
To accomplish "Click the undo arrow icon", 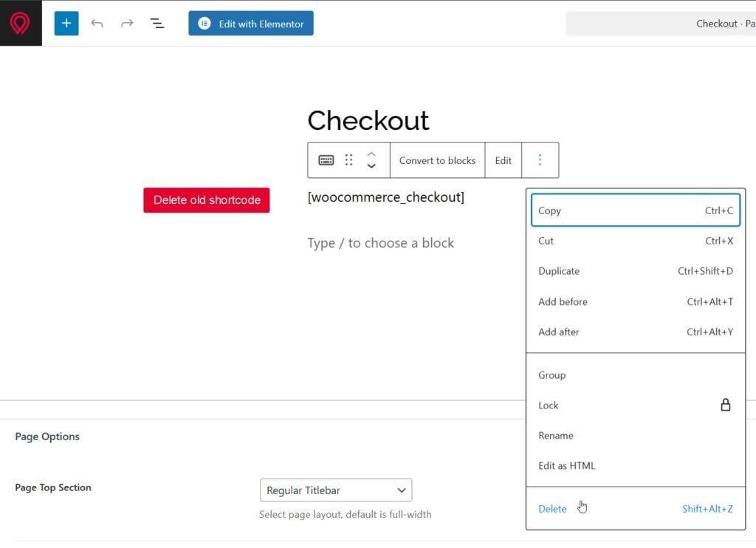I will (97, 24).
